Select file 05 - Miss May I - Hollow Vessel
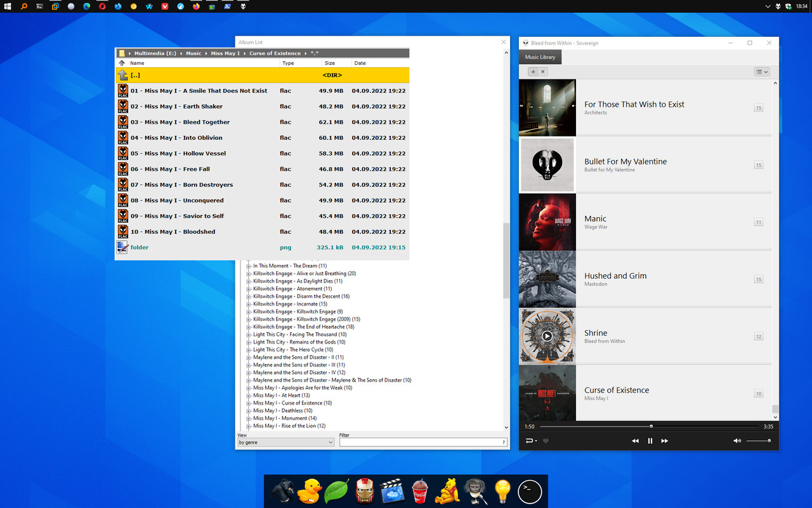 coord(262,154)
